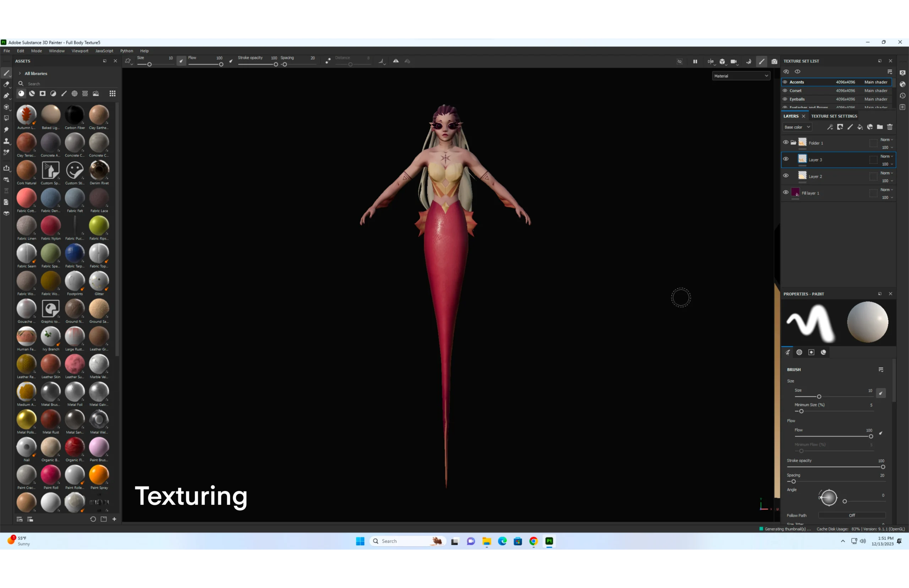Viewport: 909px width, 588px height.
Task: Select the Eraser tool
Action: coord(6,85)
